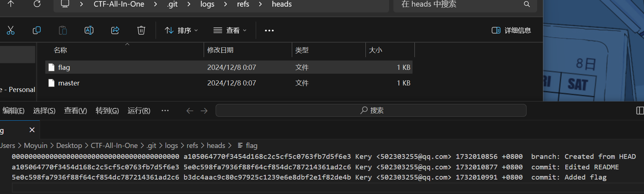Close the flag editor tab

(32, 130)
